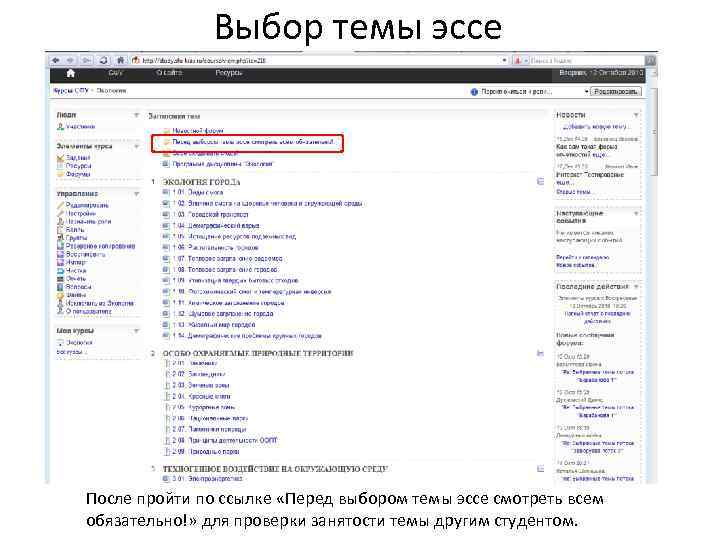Screen dimensions: 720x540
Task: Collapse the Мои курсы block
Action: (x=136, y=331)
